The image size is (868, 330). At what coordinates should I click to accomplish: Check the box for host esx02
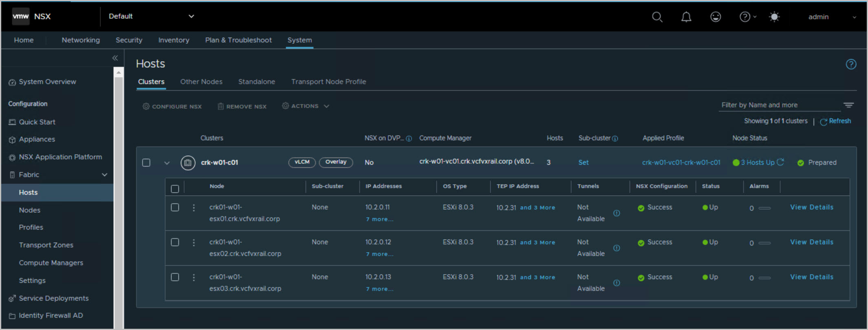(x=175, y=242)
